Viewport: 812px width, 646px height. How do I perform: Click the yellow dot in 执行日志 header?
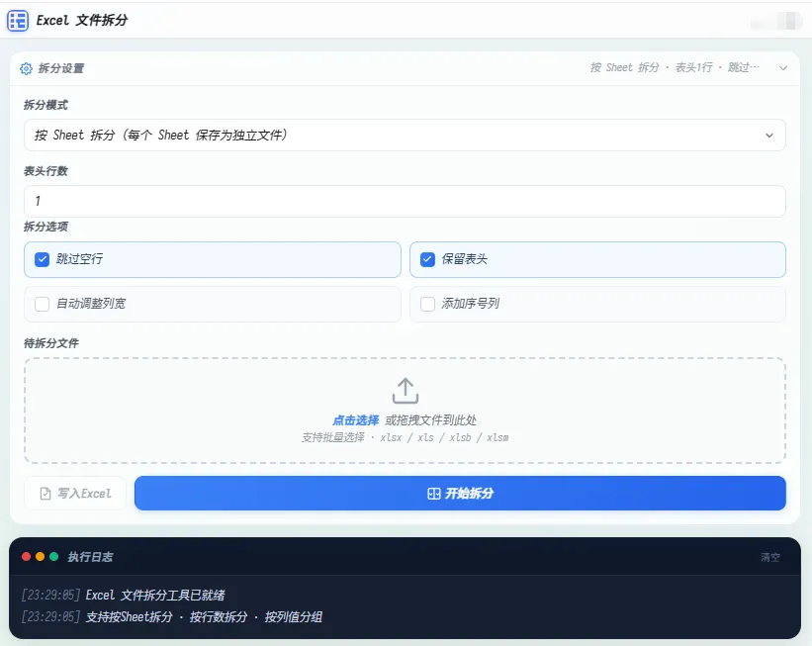pos(40,556)
